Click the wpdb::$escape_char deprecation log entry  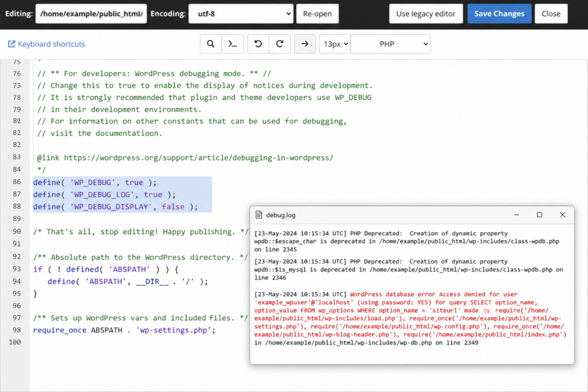pos(407,242)
